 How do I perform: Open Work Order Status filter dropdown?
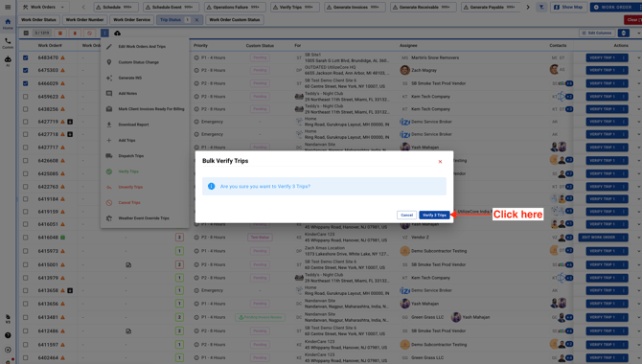click(x=38, y=20)
